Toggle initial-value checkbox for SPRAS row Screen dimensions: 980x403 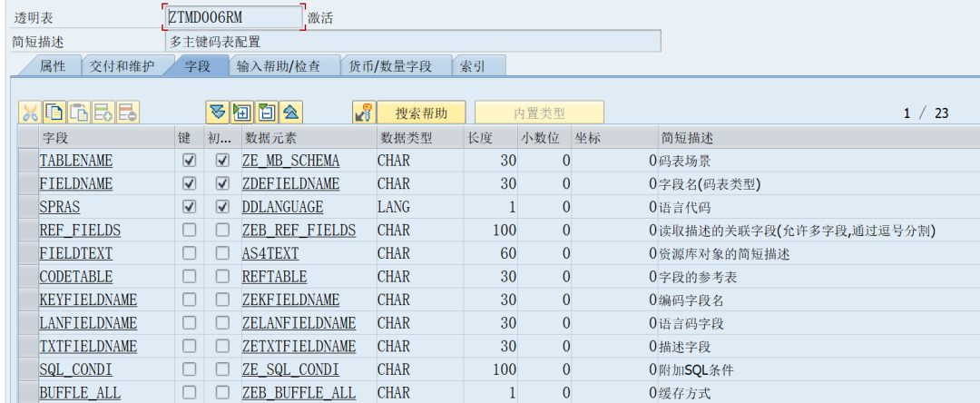222,207
